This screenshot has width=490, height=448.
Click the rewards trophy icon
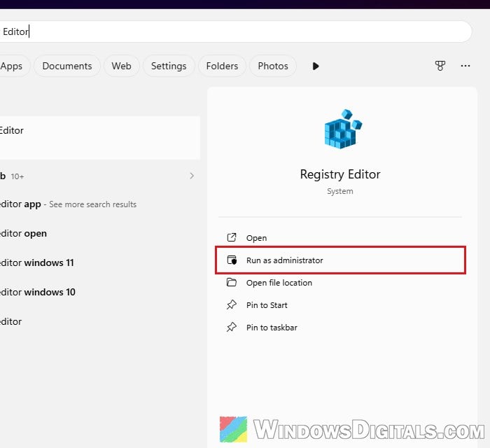[440, 66]
